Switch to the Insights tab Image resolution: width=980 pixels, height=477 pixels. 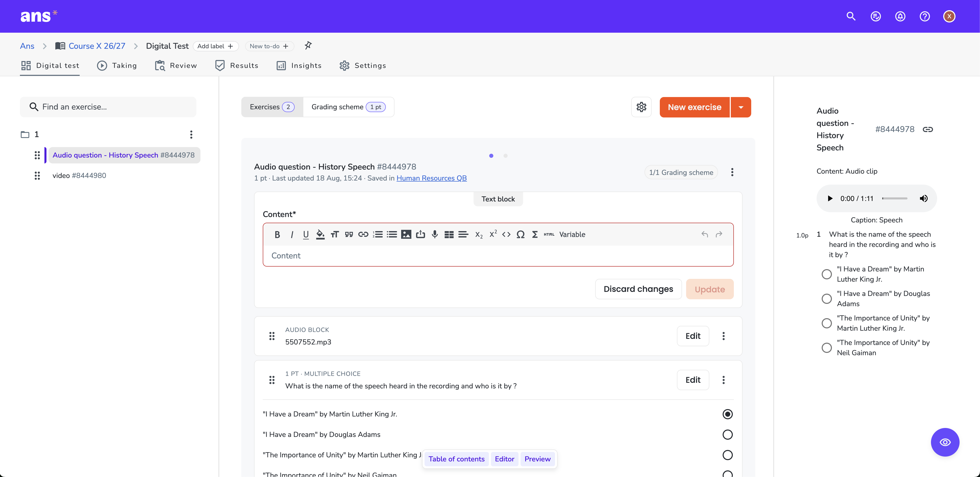299,65
